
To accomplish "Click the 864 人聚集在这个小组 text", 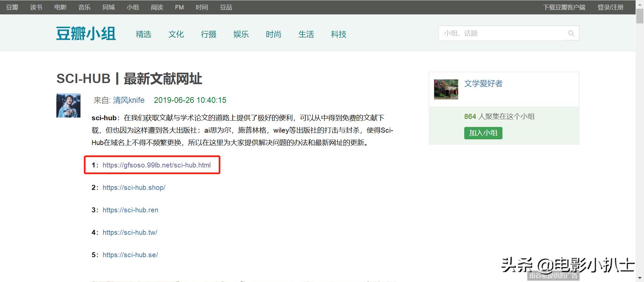I will click(x=499, y=116).
